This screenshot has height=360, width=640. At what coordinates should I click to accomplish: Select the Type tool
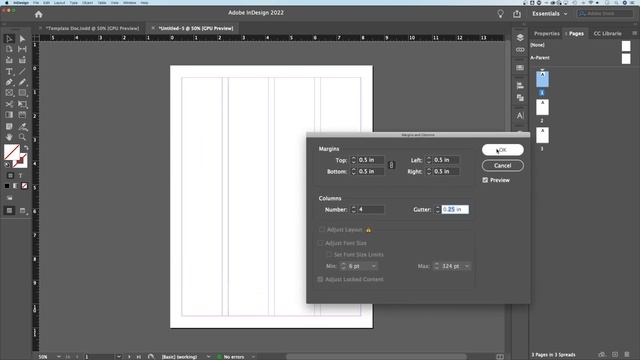click(x=9, y=71)
